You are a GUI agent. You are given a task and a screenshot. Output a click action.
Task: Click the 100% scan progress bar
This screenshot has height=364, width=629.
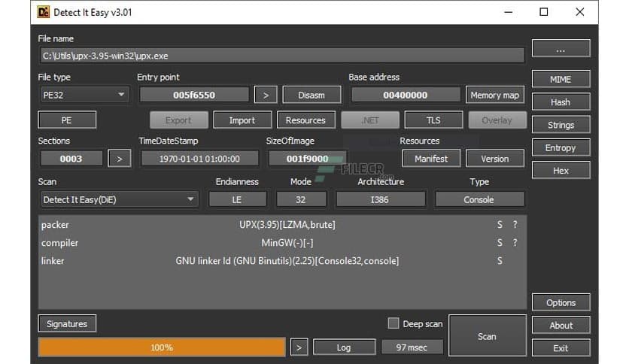coord(162,347)
